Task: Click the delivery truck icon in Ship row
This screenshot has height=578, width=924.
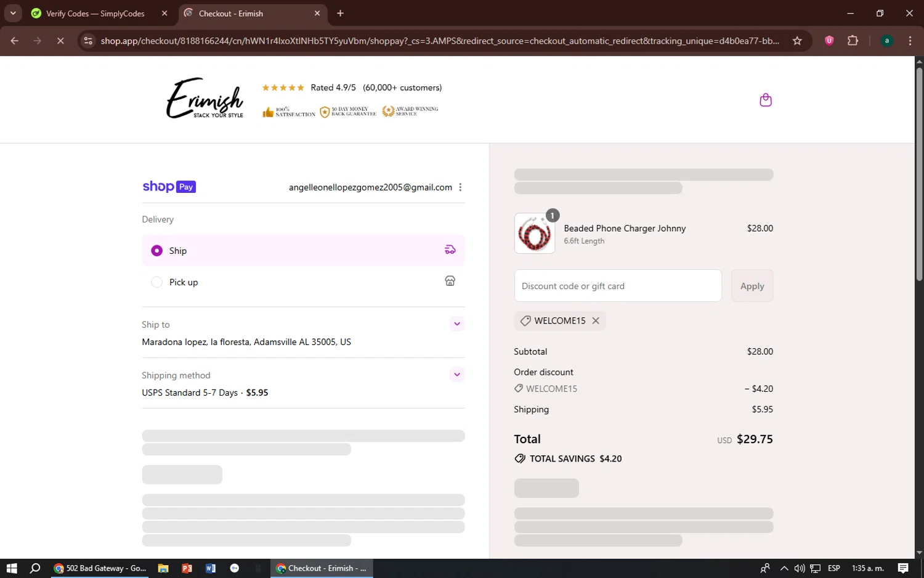Action: [450, 250]
